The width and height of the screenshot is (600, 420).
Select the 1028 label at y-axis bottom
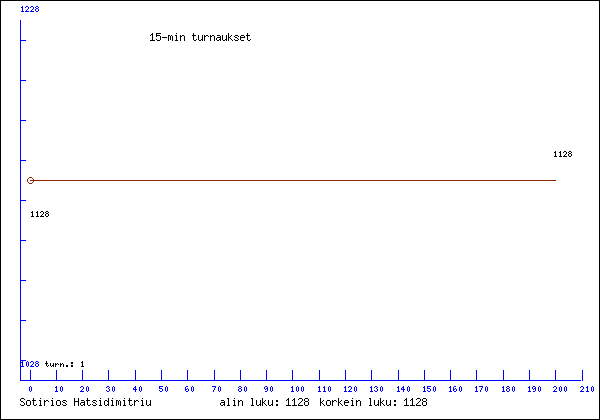point(30,364)
